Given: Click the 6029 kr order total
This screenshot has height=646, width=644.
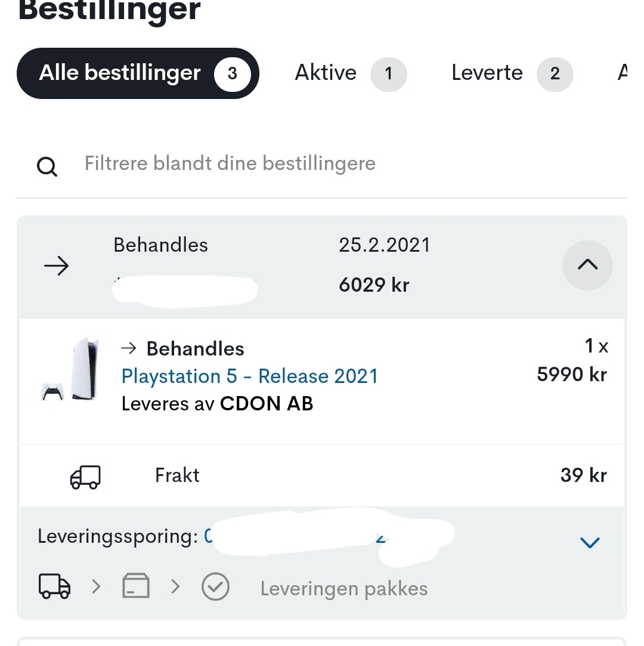Looking at the screenshot, I should point(374,285).
